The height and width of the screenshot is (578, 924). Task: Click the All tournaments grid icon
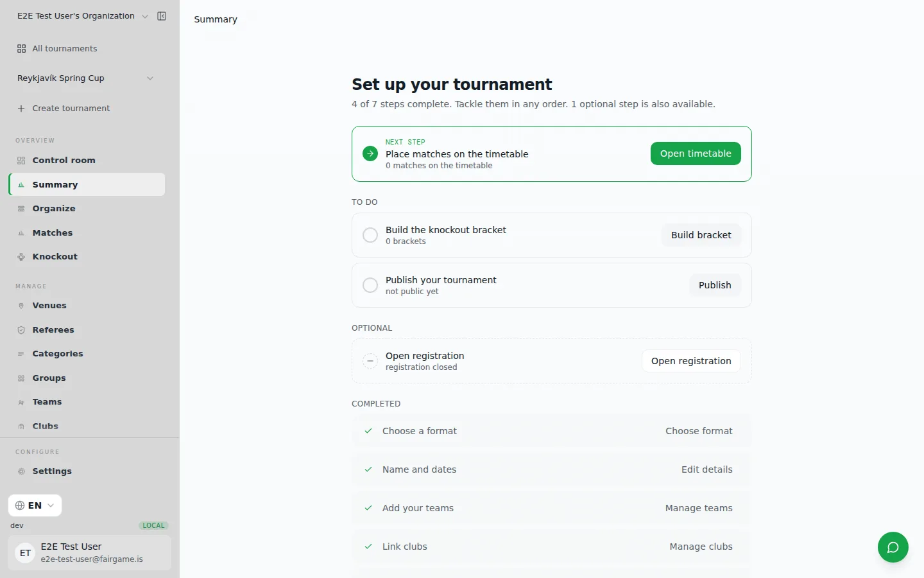[21, 49]
